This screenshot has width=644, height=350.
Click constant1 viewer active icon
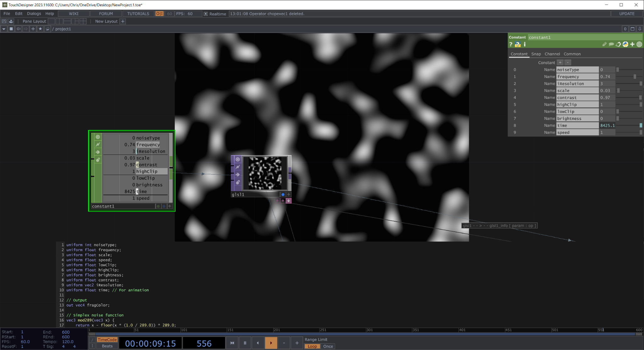tap(98, 137)
